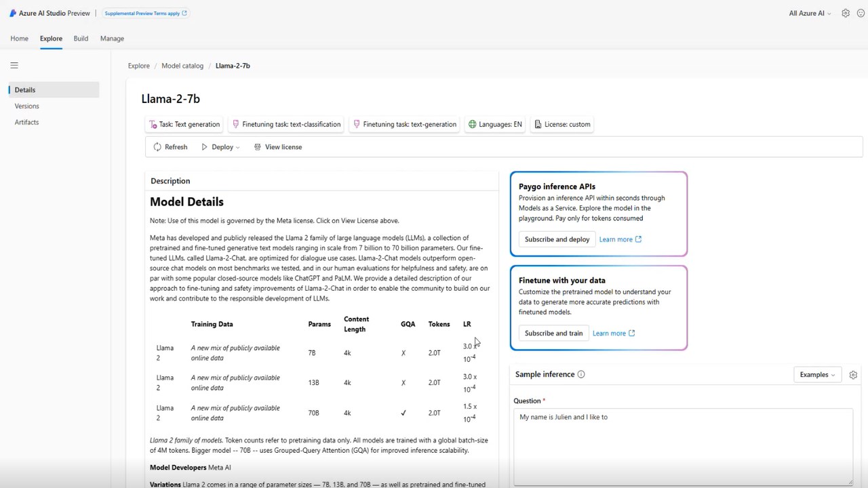The image size is (868, 488).
Task: Click the Finetuning task: text-generation tag
Action: (x=405, y=124)
